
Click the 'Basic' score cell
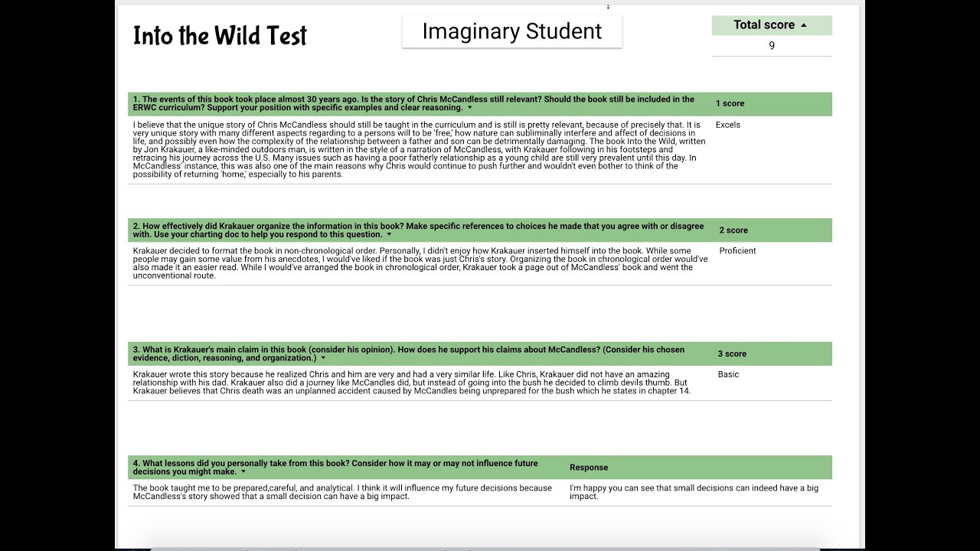pos(729,374)
